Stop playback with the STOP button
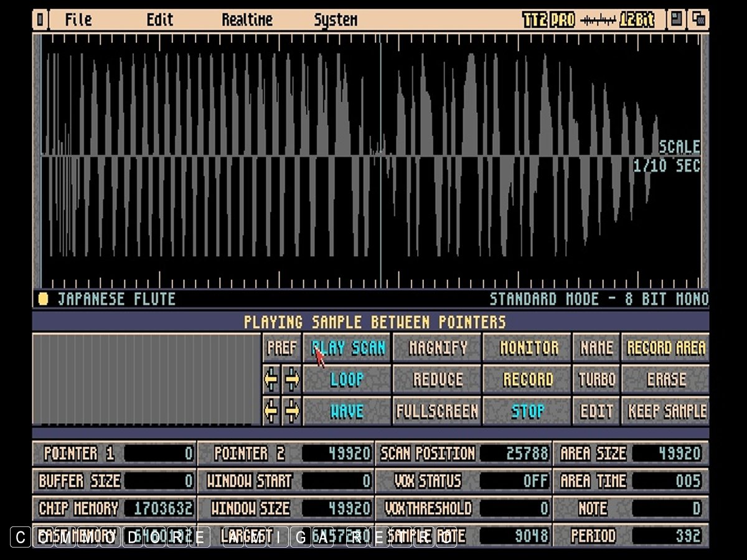 coord(527,411)
